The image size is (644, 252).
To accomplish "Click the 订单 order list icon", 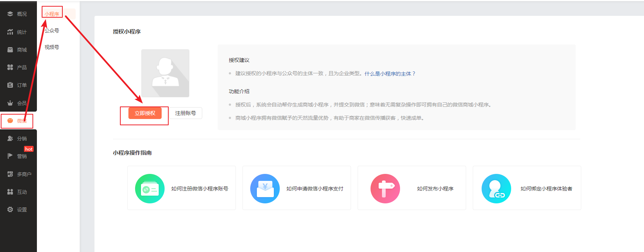I will point(10,85).
